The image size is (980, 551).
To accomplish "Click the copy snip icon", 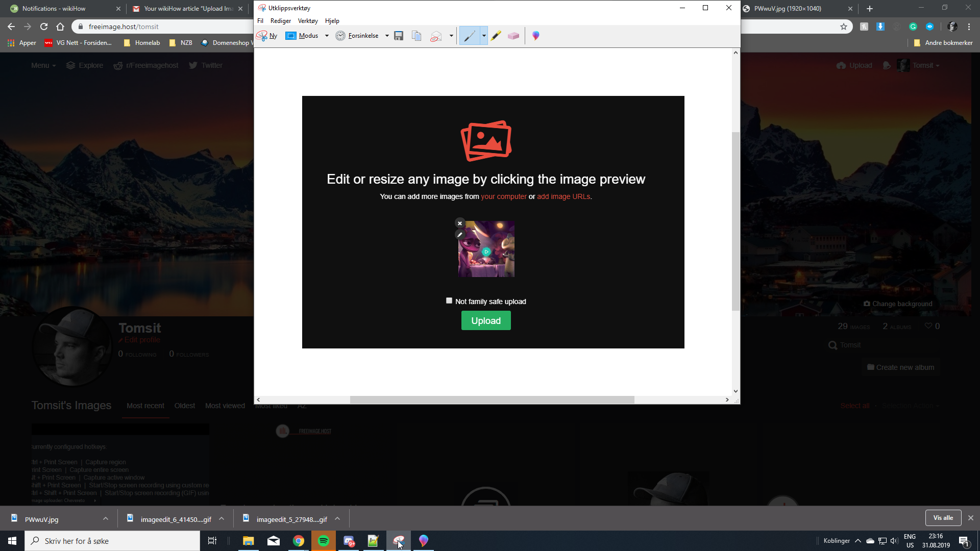I will [x=416, y=36].
